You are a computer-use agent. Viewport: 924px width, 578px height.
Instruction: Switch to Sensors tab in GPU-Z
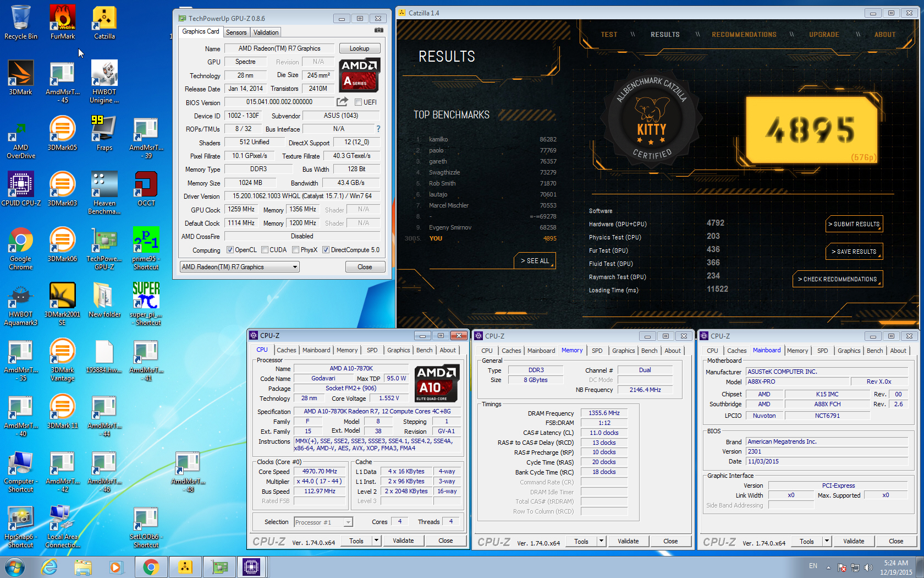pos(237,32)
